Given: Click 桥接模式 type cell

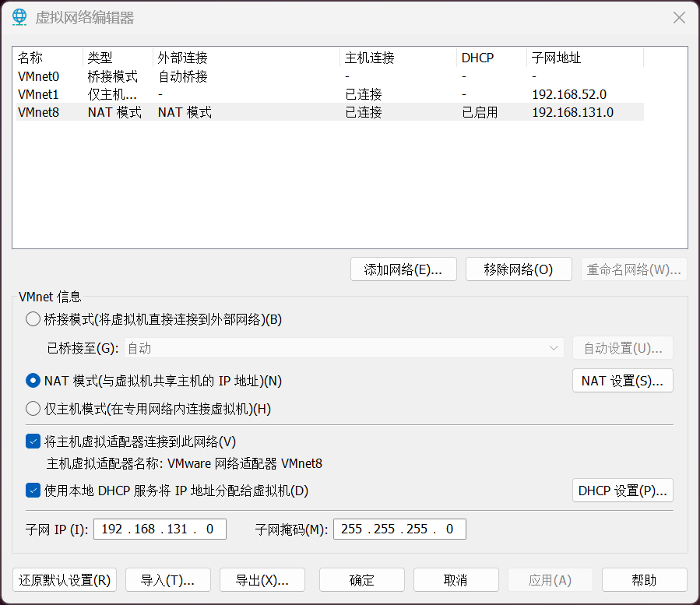Looking at the screenshot, I should (112, 76).
